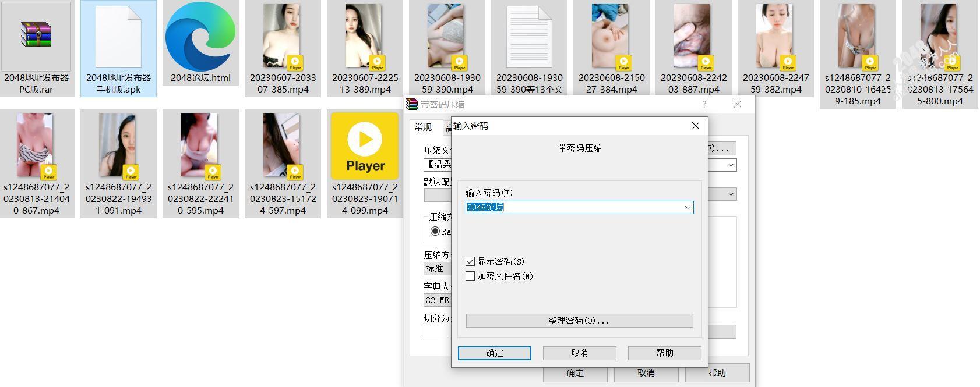
Task: Click the Edge icon for 2048论坛.html
Action: click(x=200, y=36)
